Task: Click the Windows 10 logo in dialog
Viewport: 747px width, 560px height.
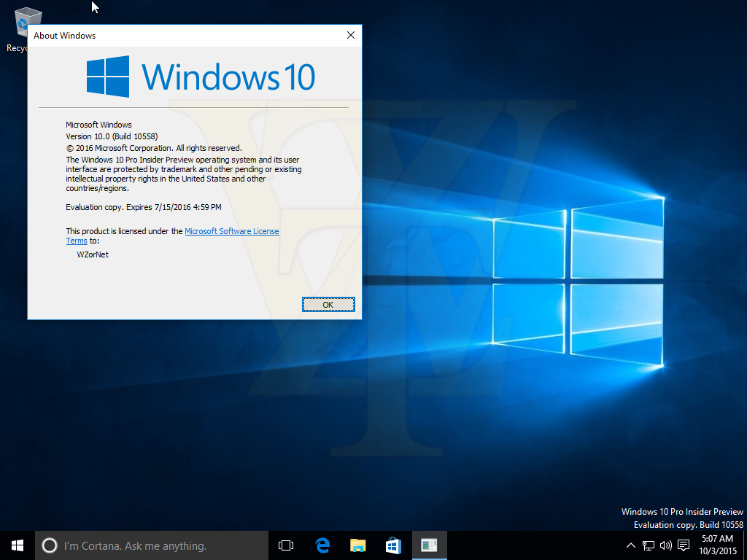Action: point(201,77)
